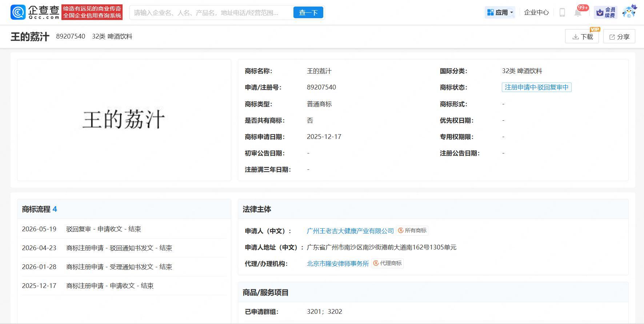The image size is (644, 324).
Task: Open the 北京市隆安律师事务所 agency link
Action: (x=338, y=264)
